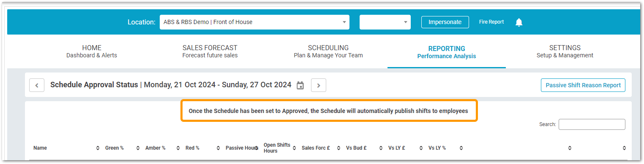
Task: Open the SALES FORECAST tab
Action: click(210, 51)
